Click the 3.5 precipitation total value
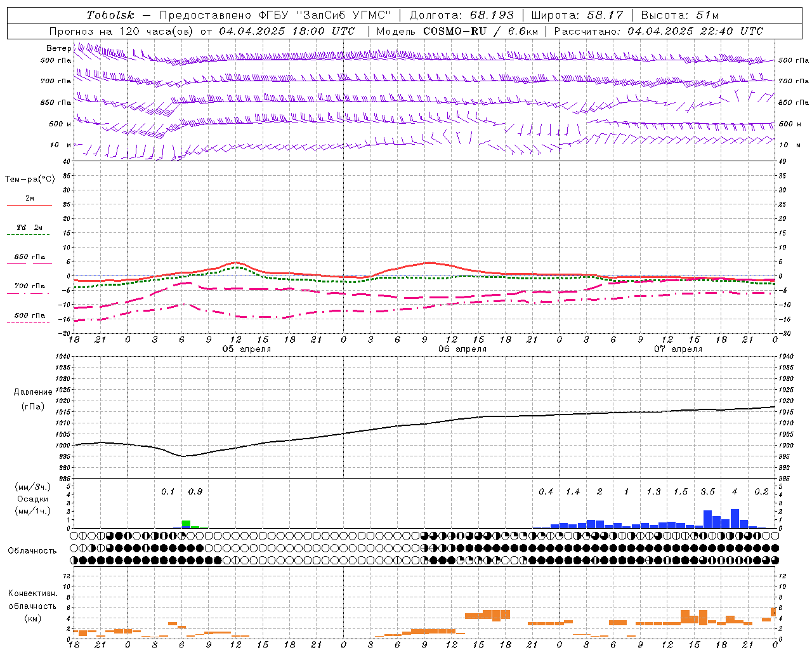The width and height of the screenshot is (812, 650). 707,491
